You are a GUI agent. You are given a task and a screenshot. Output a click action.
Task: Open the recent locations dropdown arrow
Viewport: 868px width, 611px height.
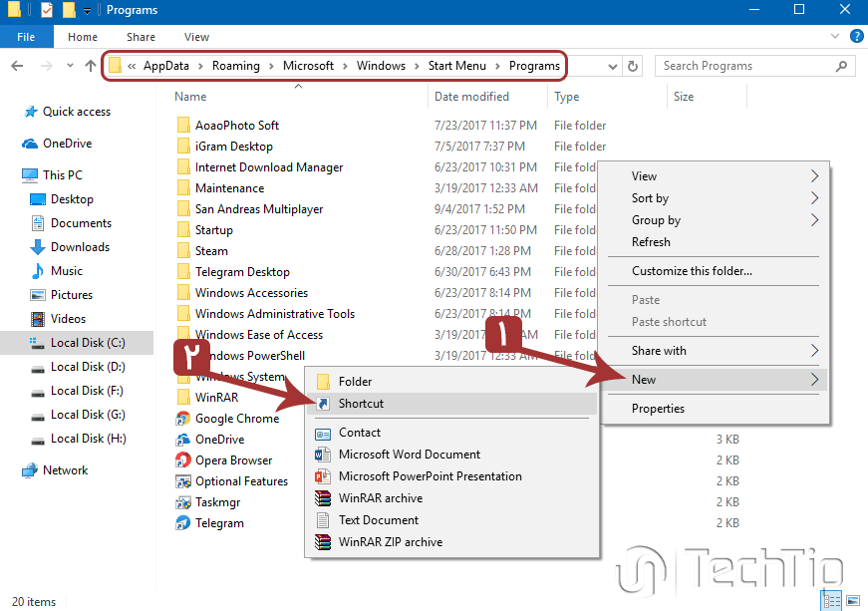click(70, 66)
